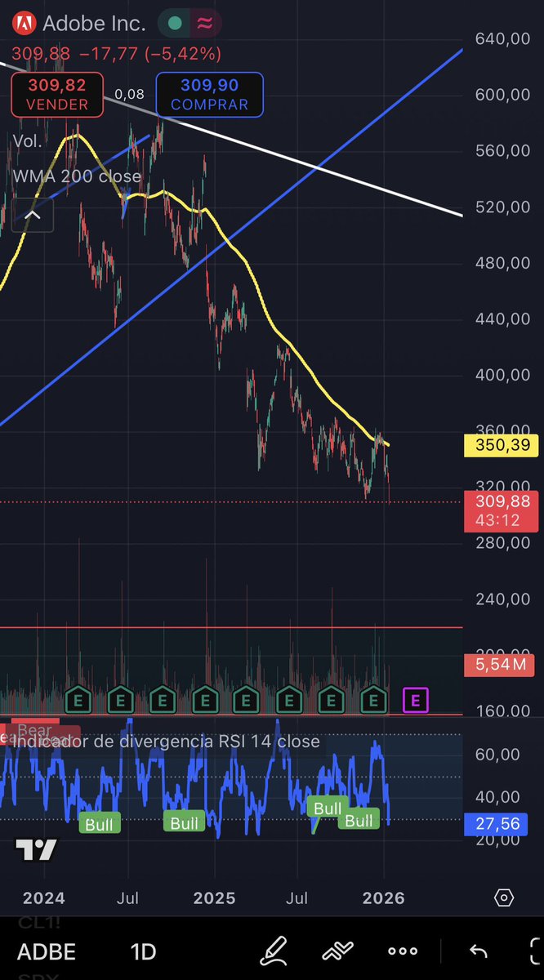The width and height of the screenshot is (544, 980).
Task: Tap the pink approximate-sign icon beside the Adobe title
Action: point(205,24)
